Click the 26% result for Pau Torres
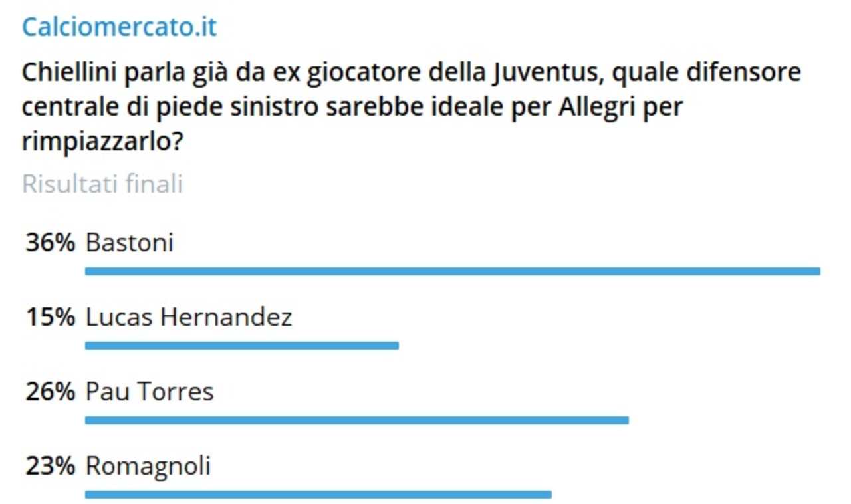Screen dimensions: 851x504 [x=51, y=392]
